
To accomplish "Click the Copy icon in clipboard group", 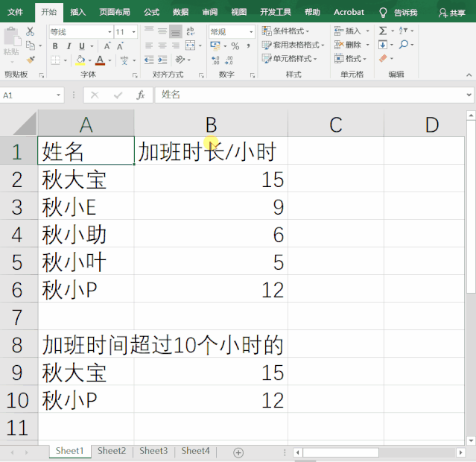I will (31, 45).
